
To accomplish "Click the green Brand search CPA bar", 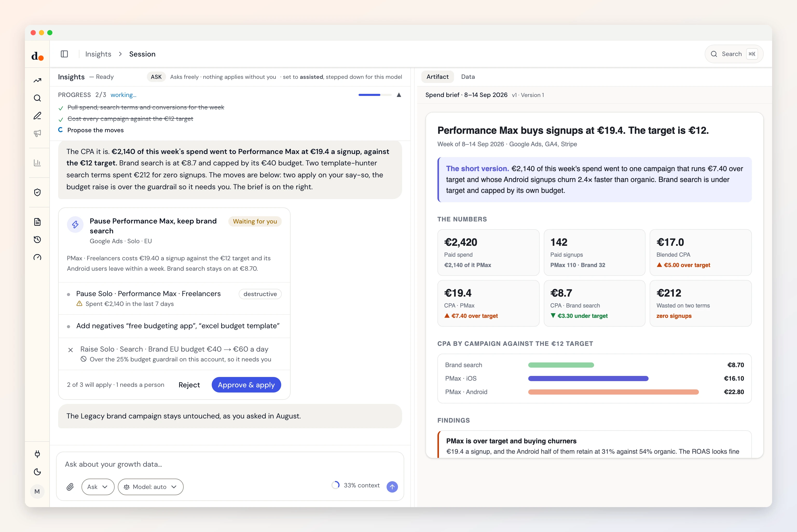I will point(561,365).
